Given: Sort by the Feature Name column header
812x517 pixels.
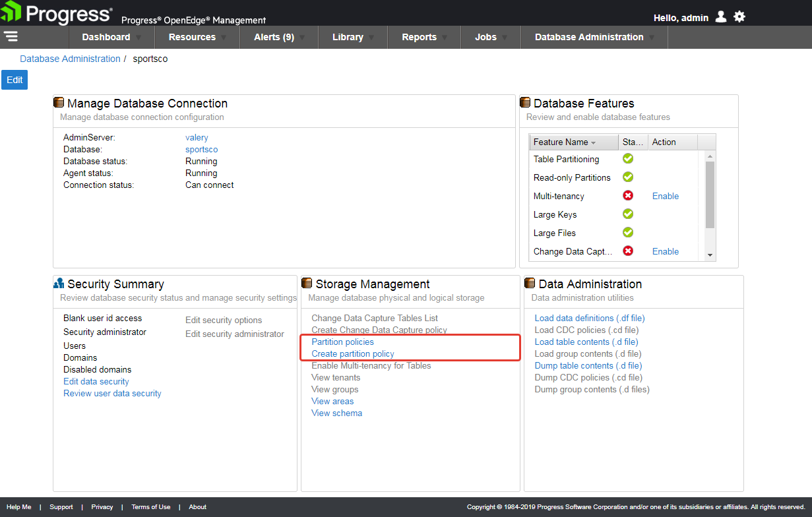Looking at the screenshot, I should tap(574, 142).
